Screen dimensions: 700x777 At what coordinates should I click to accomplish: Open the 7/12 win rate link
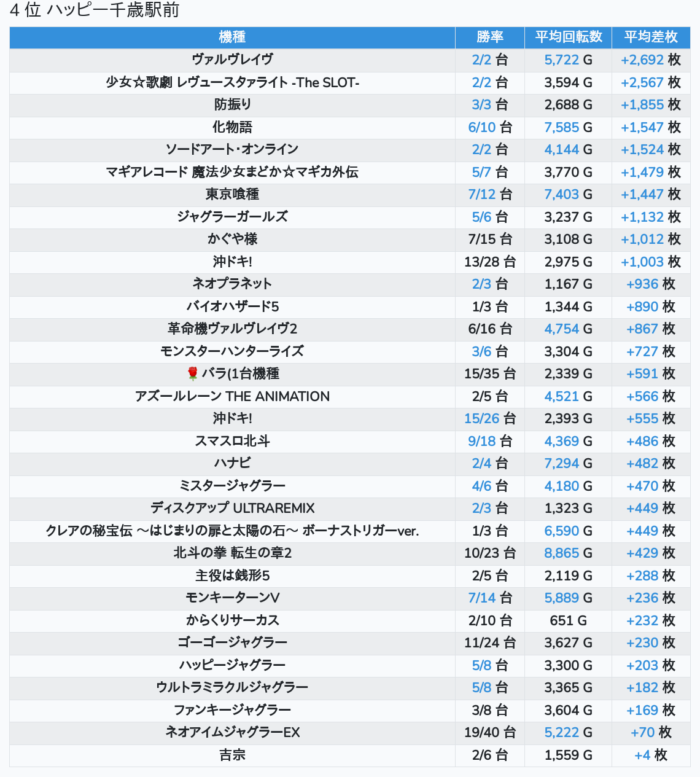click(482, 194)
